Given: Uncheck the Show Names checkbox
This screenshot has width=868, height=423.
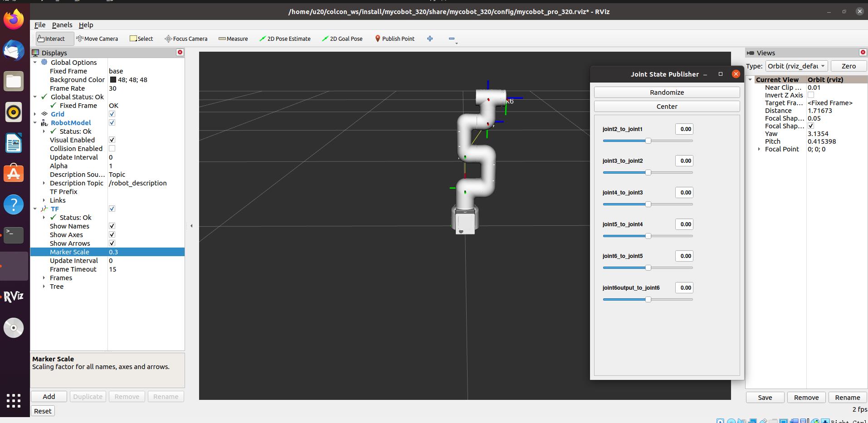Looking at the screenshot, I should pyautogui.click(x=112, y=226).
